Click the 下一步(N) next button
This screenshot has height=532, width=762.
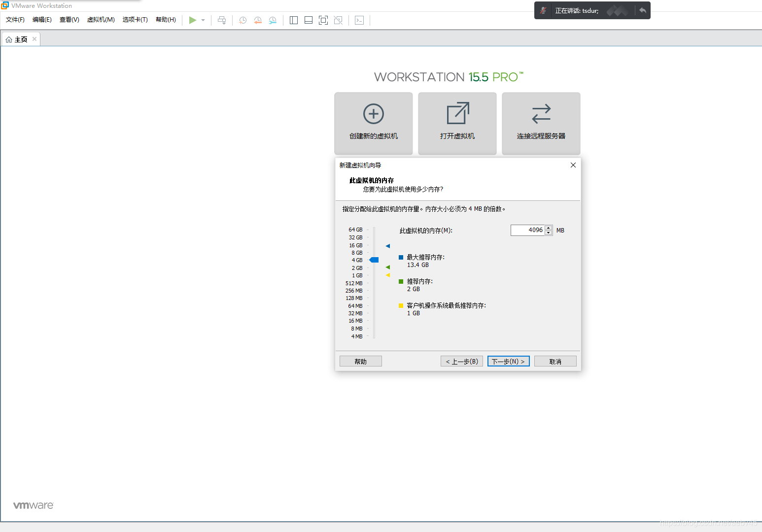coord(509,361)
